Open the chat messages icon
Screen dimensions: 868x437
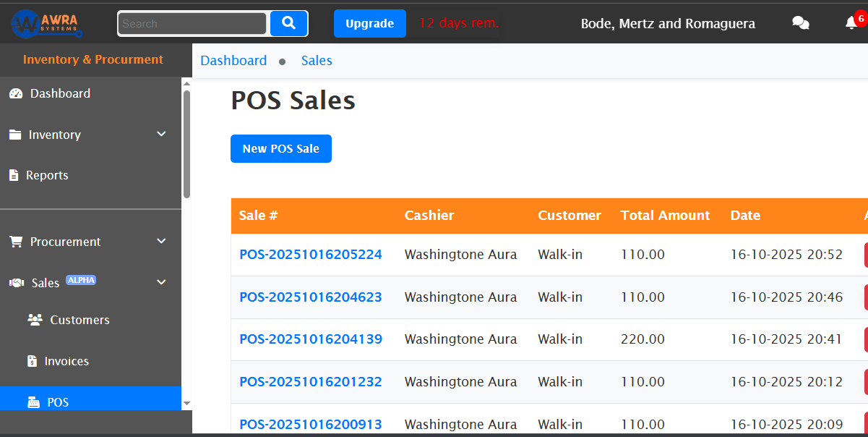[x=800, y=22]
